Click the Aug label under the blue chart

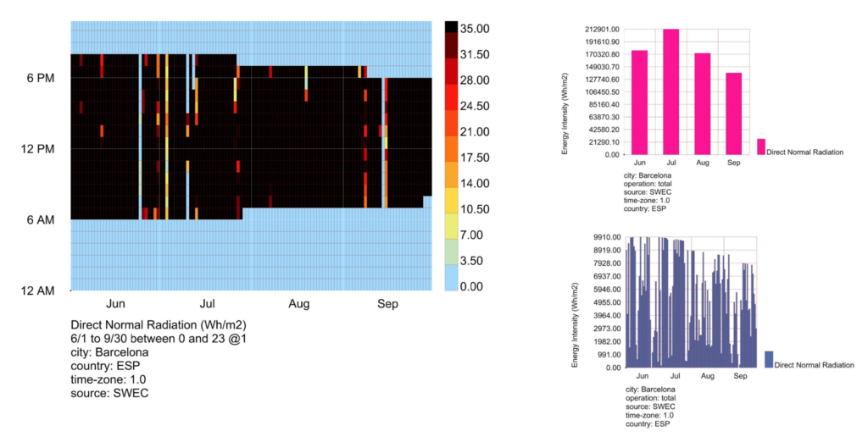tap(708, 375)
